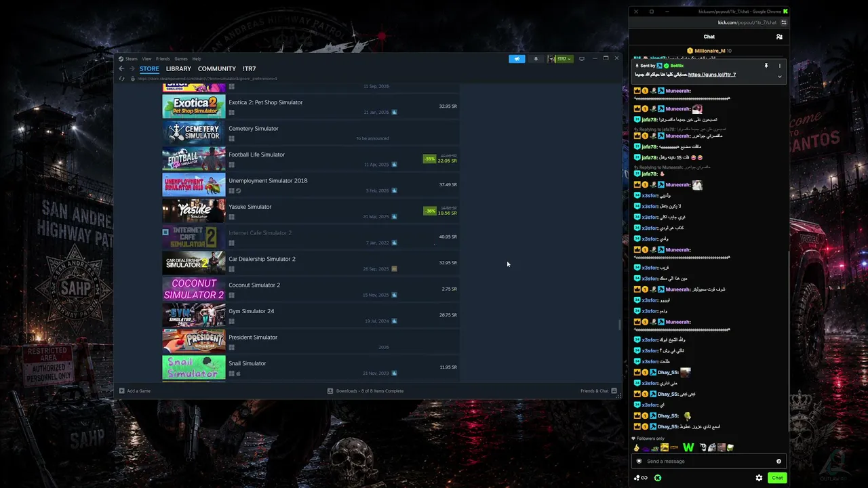Open the !TR7 profile tab
868x488 pixels.
(x=250, y=68)
